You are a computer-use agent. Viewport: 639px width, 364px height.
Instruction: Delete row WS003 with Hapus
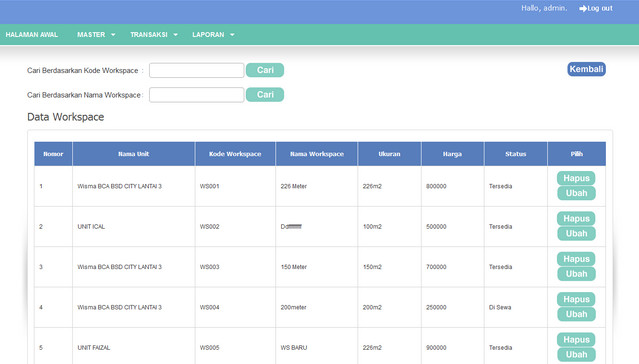tap(576, 259)
